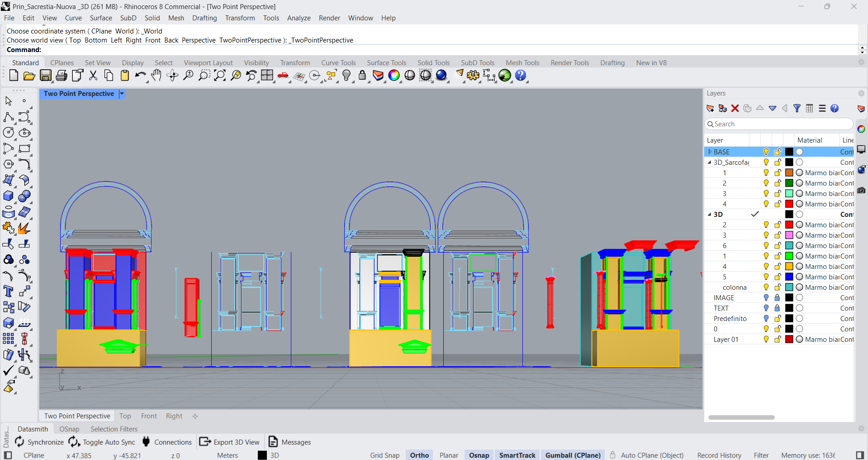
Task: Open the Print icon in toolbar
Action: 62,76
